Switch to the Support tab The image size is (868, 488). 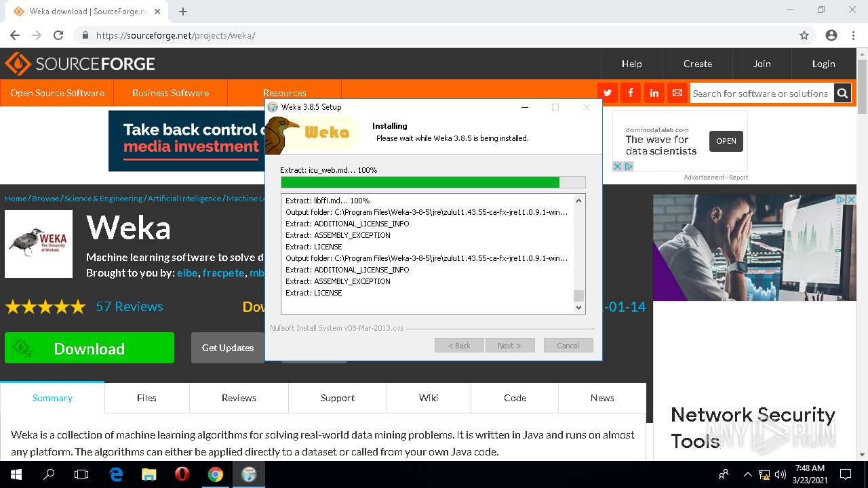click(338, 398)
